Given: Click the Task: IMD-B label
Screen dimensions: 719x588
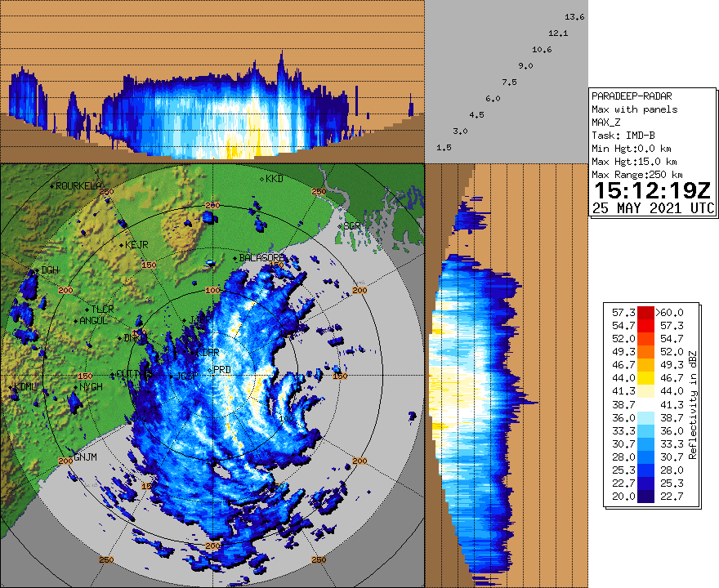Looking at the screenshot, I should pos(623,136).
